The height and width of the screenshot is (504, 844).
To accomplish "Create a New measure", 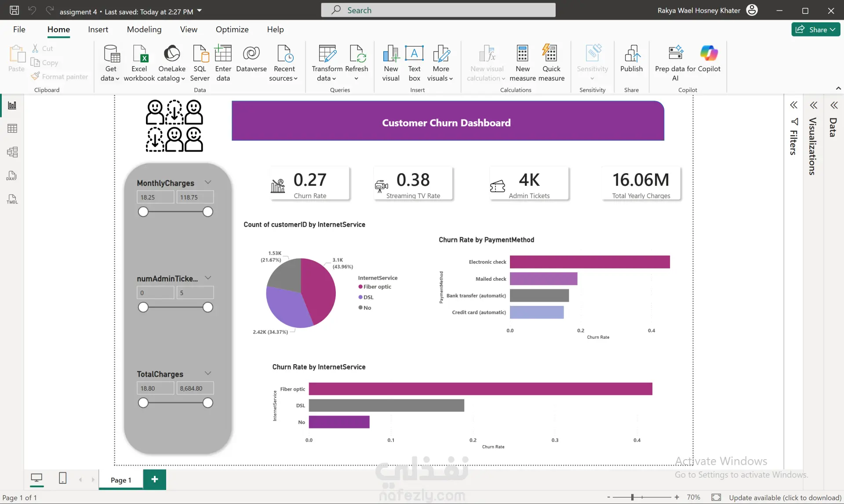I will tap(522, 63).
